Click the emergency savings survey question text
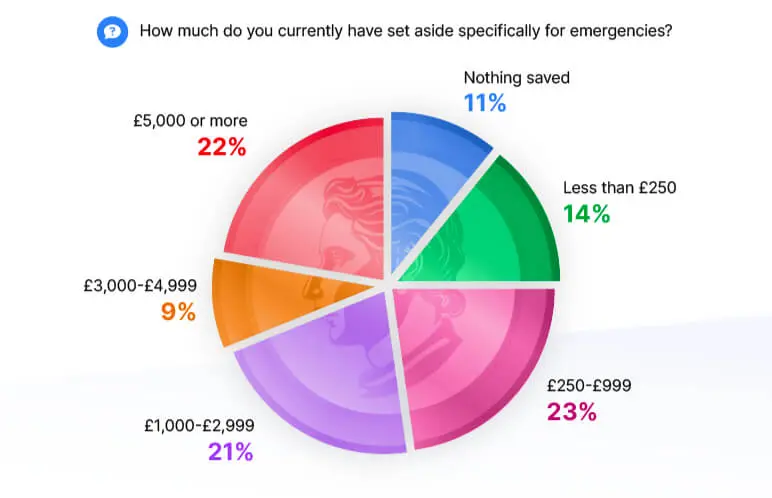This screenshot has height=498, width=772. click(x=405, y=30)
